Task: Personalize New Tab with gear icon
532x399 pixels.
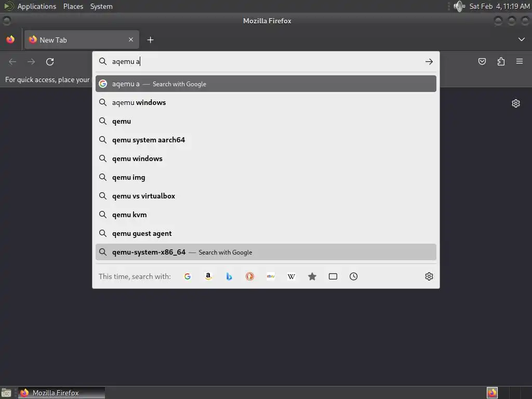Action: click(x=516, y=103)
